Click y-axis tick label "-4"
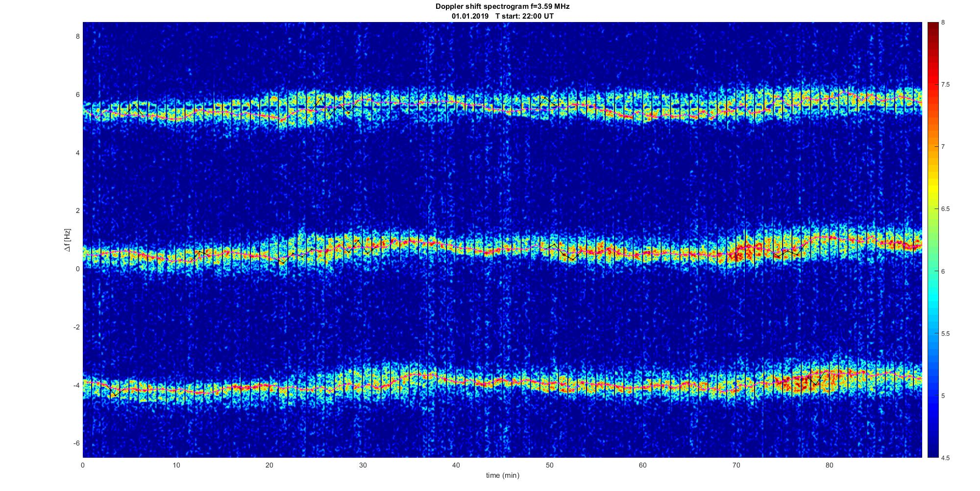980x491 pixels. pyautogui.click(x=76, y=385)
